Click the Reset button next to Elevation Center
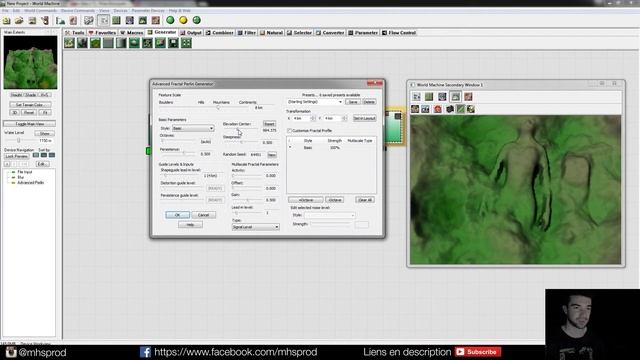The width and height of the screenshot is (640, 360). pyautogui.click(x=269, y=124)
